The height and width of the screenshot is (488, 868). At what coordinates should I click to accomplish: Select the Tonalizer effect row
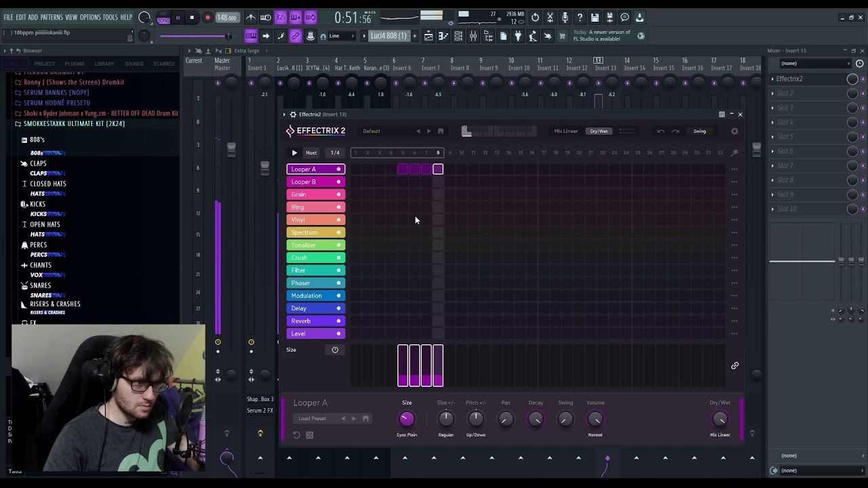click(316, 245)
